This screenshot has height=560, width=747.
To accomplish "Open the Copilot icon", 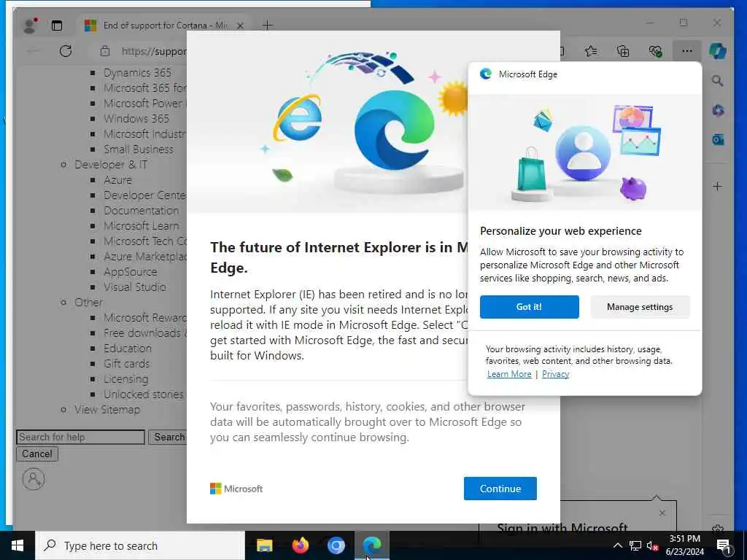I will pos(718,51).
